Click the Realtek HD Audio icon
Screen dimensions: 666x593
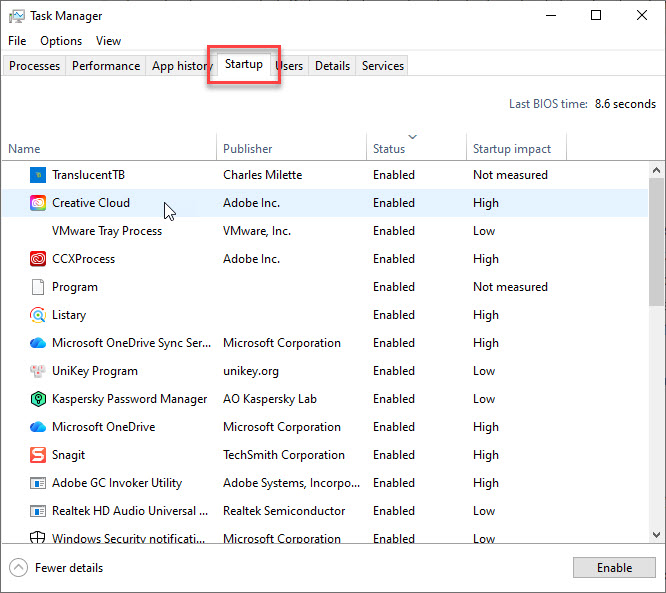(38, 511)
